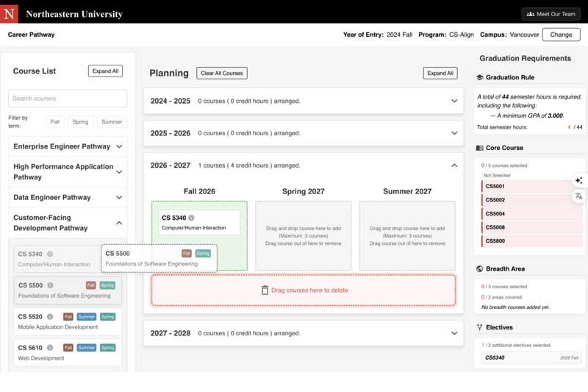
Task: Click the graduation cap icon by Graduation Rule
Action: click(x=480, y=77)
